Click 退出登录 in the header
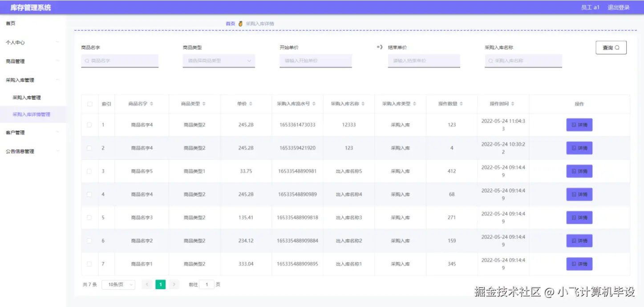 [x=619, y=8]
